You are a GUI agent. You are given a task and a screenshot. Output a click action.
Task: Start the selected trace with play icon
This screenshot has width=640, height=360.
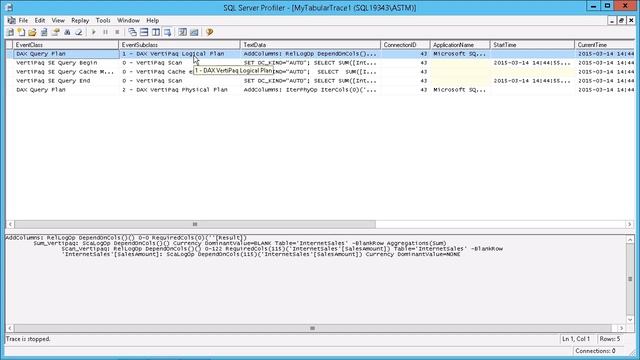[x=94, y=32]
